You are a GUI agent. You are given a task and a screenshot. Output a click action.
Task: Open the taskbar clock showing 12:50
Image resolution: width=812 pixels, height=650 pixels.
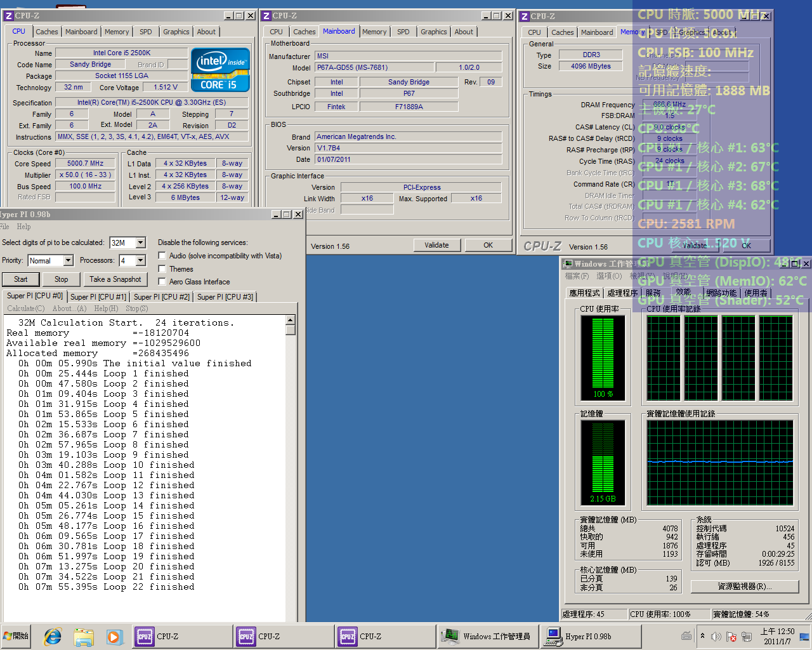(x=777, y=636)
